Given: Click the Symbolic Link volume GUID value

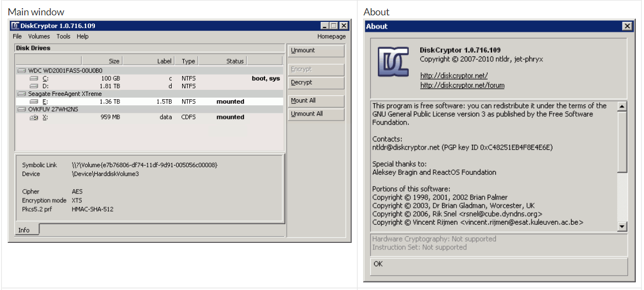Looking at the screenshot, I should point(145,166).
